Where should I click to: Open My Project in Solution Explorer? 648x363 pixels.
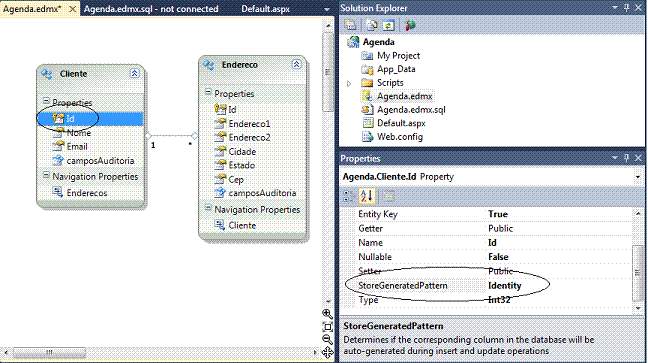[x=398, y=56]
